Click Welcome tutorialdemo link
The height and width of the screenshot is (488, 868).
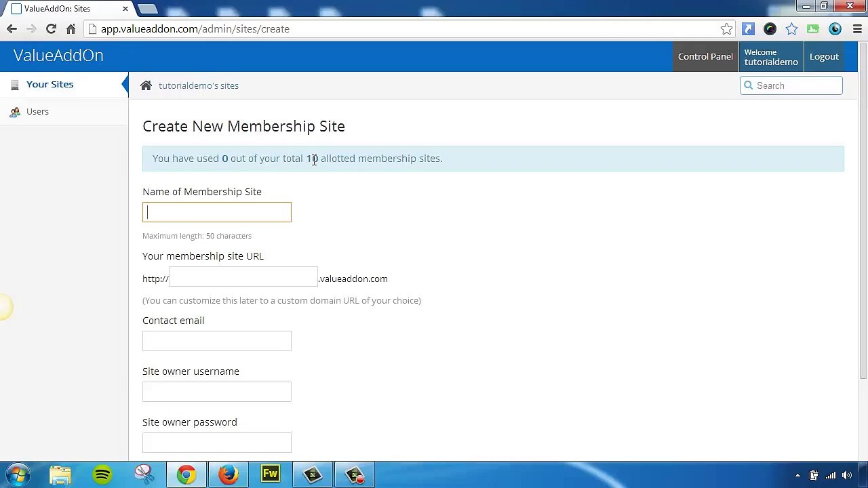pyautogui.click(x=771, y=57)
